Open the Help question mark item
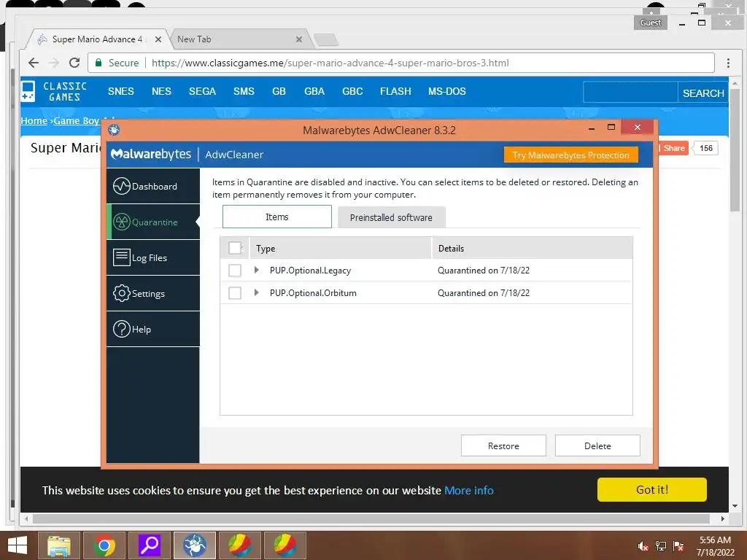 (x=122, y=329)
